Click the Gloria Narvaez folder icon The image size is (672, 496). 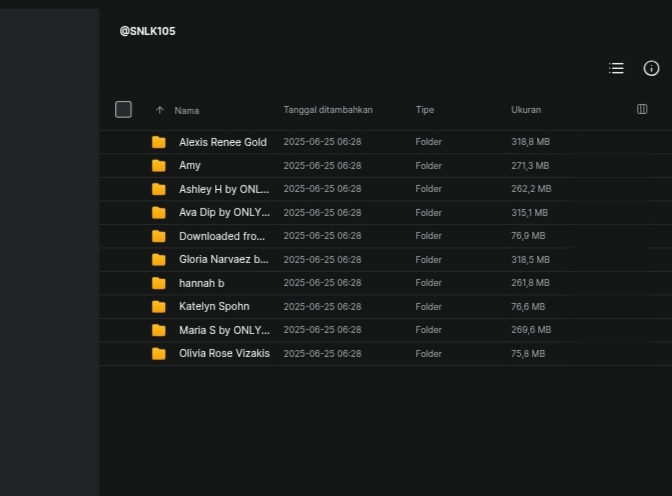(x=159, y=259)
